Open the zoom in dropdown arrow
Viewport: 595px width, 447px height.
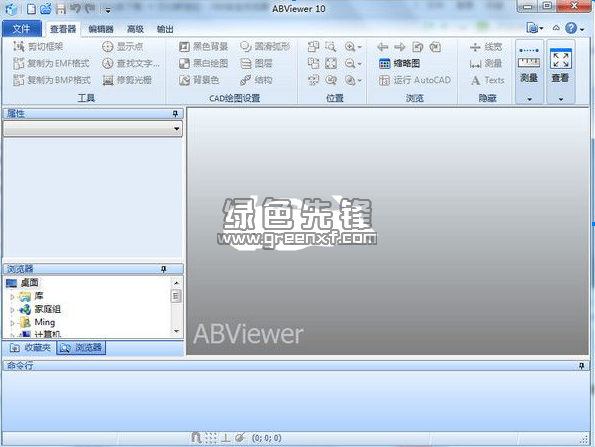pos(359,47)
